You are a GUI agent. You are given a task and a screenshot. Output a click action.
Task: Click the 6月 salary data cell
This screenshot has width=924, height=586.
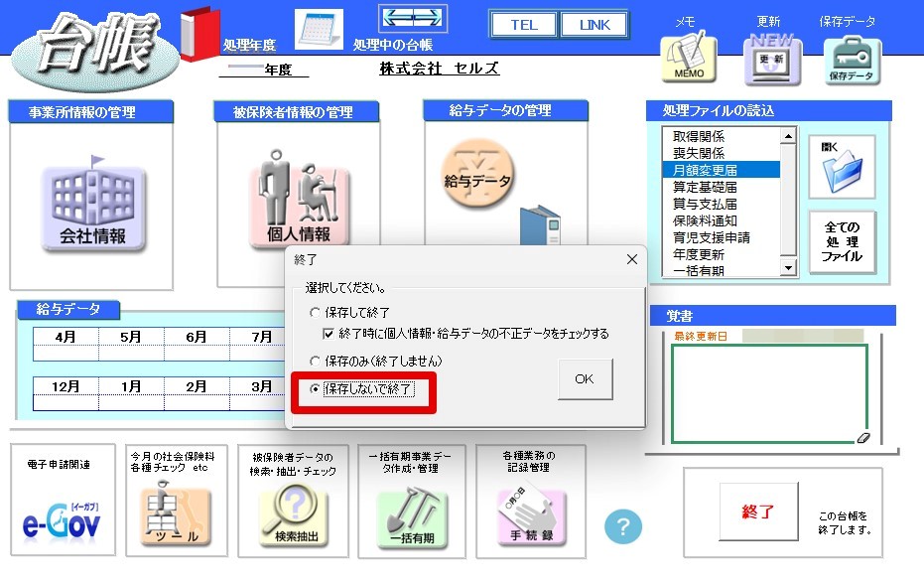[x=197, y=354]
